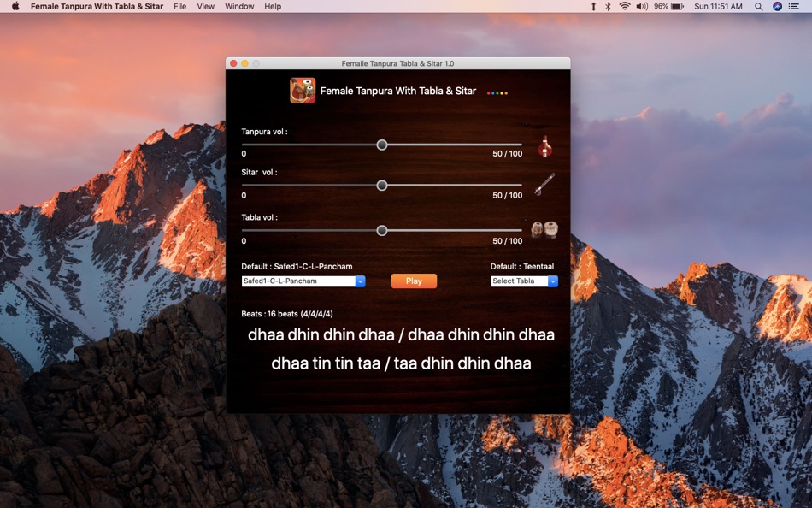Open the Apple menu
Screen dimensions: 812x508
point(15,6)
